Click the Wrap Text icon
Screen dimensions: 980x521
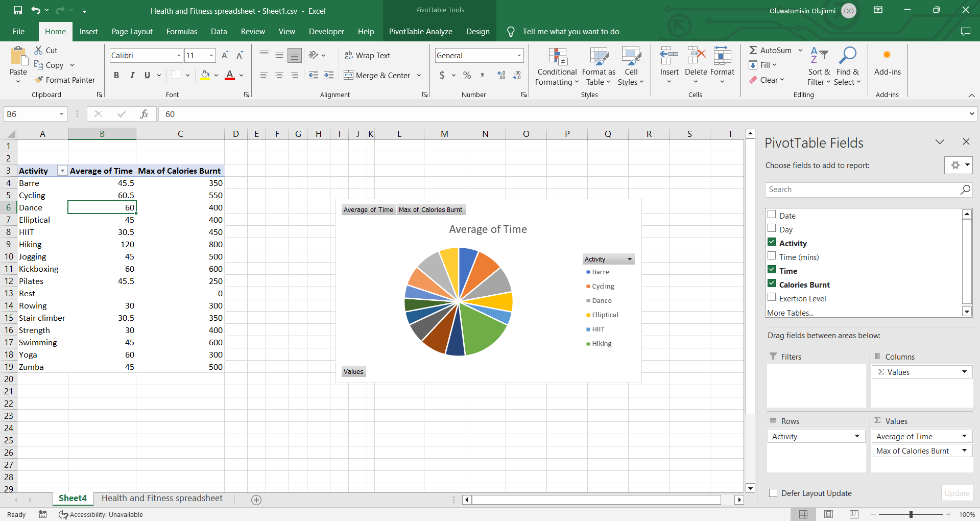[x=349, y=55]
